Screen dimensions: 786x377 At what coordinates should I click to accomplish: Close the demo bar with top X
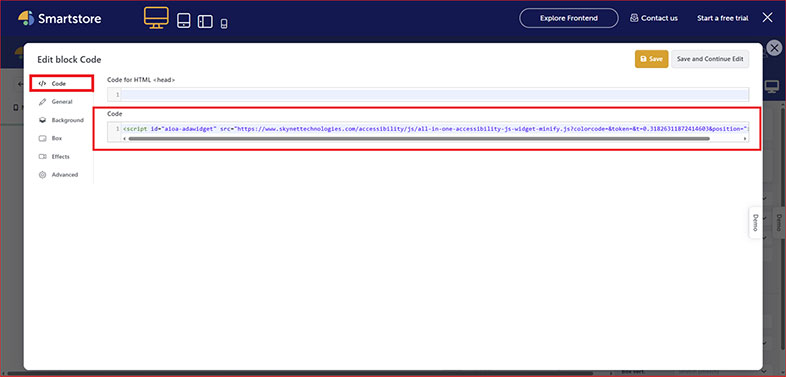point(767,18)
